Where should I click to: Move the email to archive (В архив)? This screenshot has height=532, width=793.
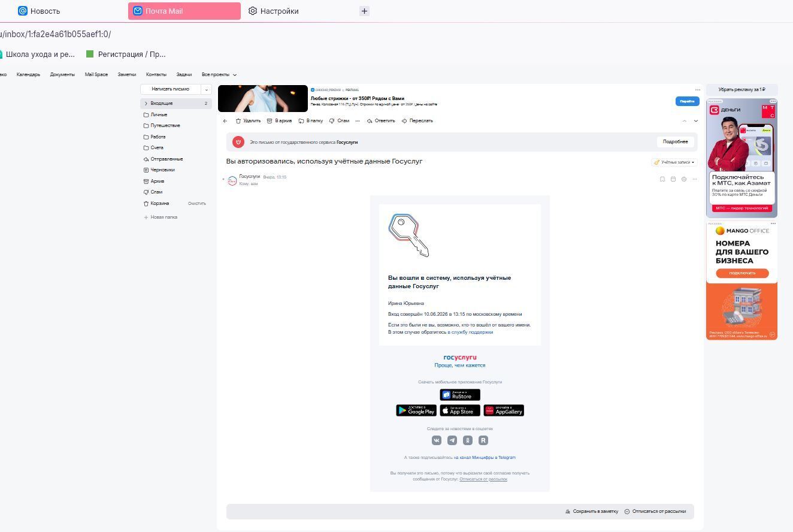tap(279, 121)
